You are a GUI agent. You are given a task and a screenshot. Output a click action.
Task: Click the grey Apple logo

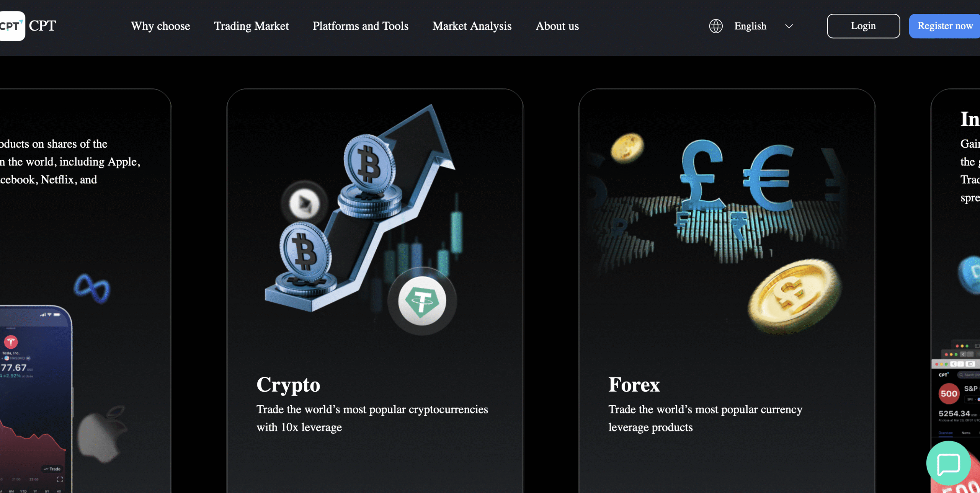pyautogui.click(x=102, y=434)
